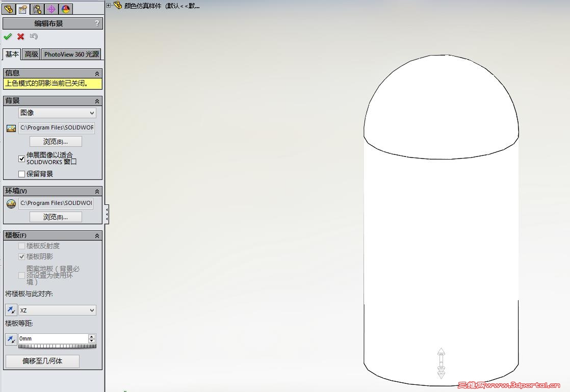The height and width of the screenshot is (392, 570).
Task: Toggle 伸展图像以适合 SOLIDWORKS 窗口 checkbox
Action: (21, 159)
